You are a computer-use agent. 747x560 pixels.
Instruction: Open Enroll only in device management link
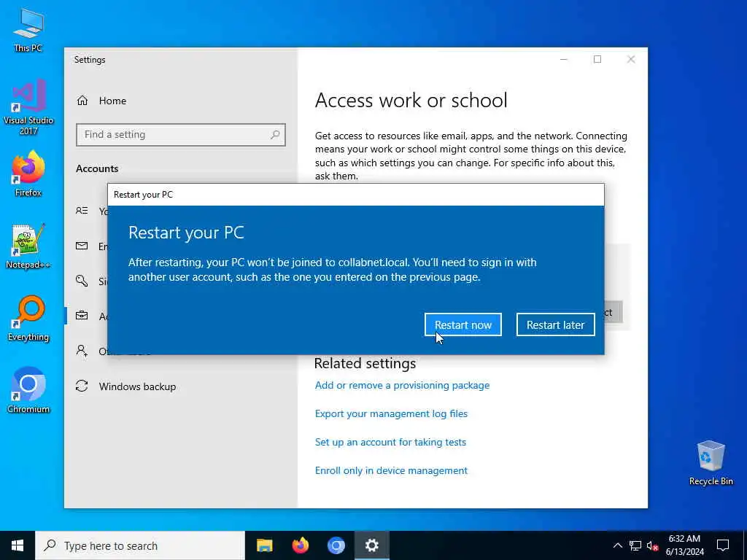click(391, 470)
